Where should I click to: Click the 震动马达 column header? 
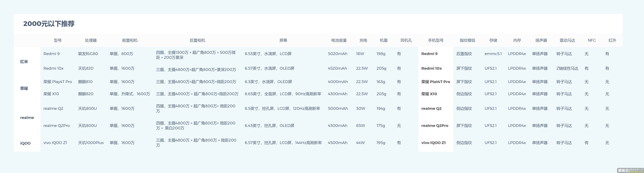[567, 40]
